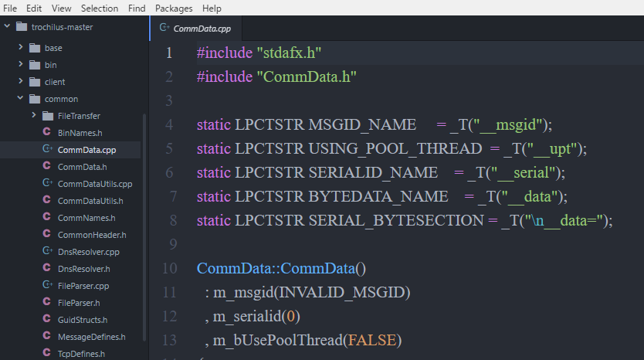Open the Packages menu
This screenshot has height=360, width=644.
[174, 8]
